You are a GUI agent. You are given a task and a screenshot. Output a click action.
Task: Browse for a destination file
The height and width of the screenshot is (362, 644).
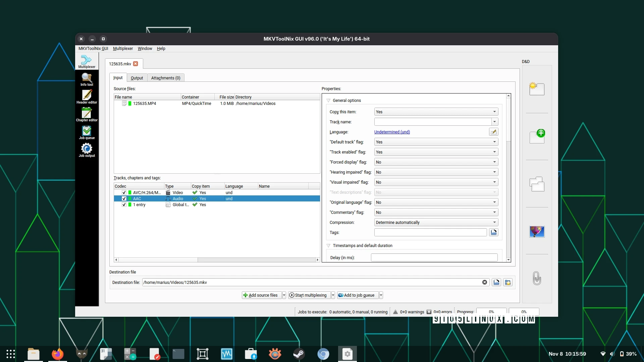click(x=496, y=282)
